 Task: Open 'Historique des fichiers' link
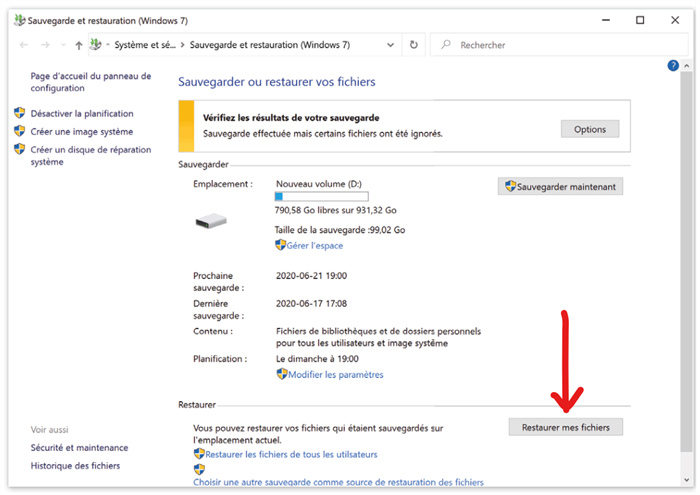coord(75,466)
